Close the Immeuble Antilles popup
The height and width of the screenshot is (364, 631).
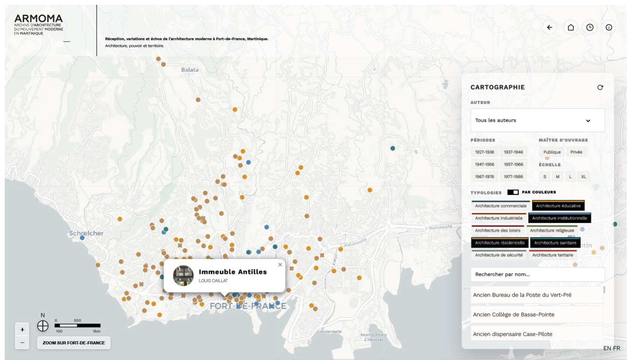(x=280, y=264)
